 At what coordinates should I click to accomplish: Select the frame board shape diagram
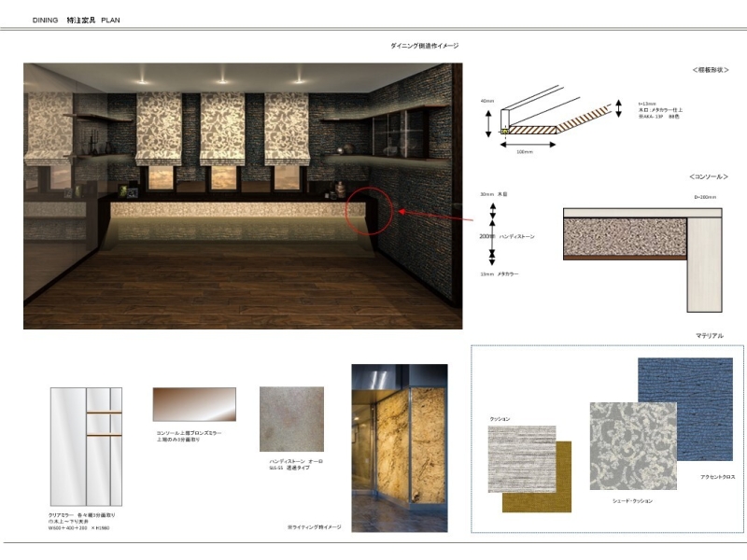540,114
